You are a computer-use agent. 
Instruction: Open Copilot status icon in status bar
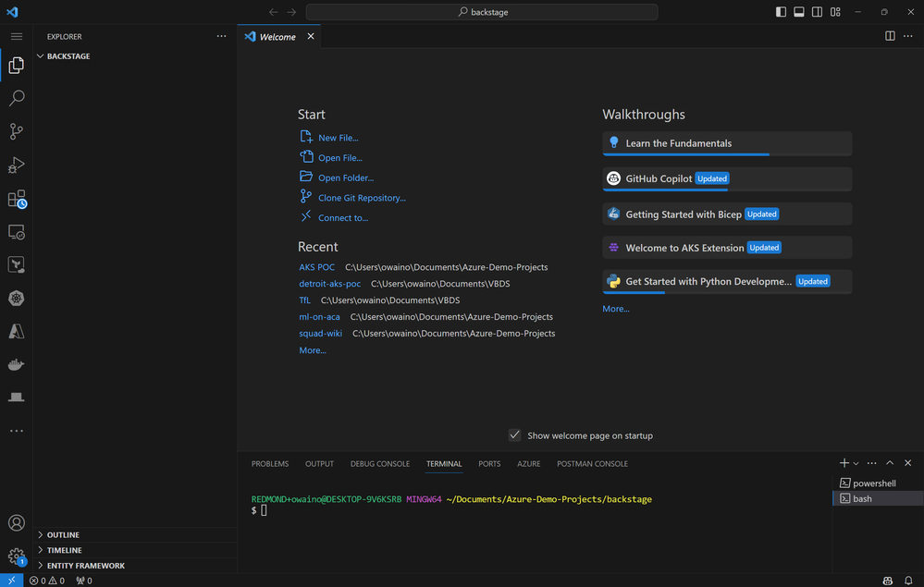click(x=887, y=581)
